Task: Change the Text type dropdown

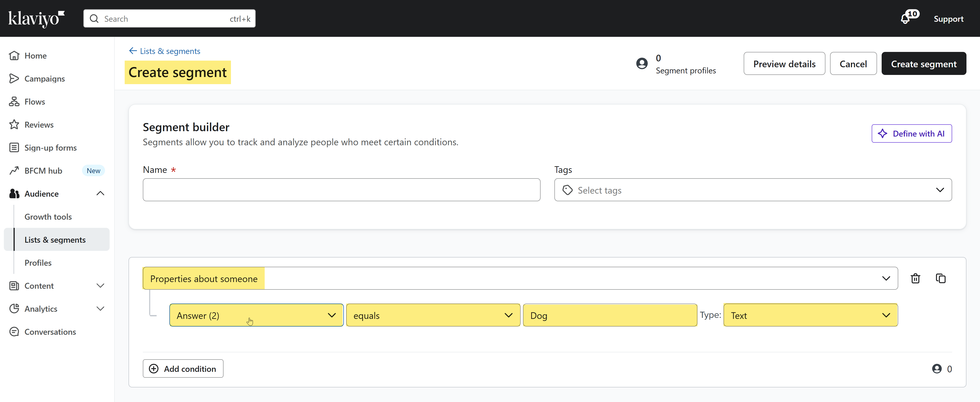Action: click(810, 315)
